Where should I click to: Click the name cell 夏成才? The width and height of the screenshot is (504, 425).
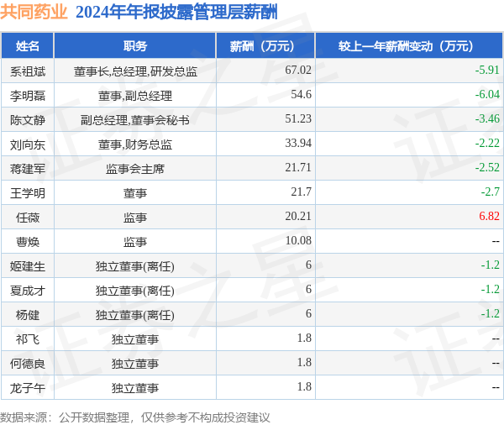tap(28, 291)
